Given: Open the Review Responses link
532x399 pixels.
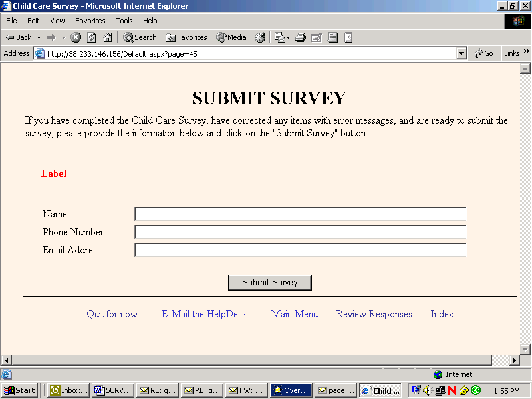Looking at the screenshot, I should tap(374, 314).
